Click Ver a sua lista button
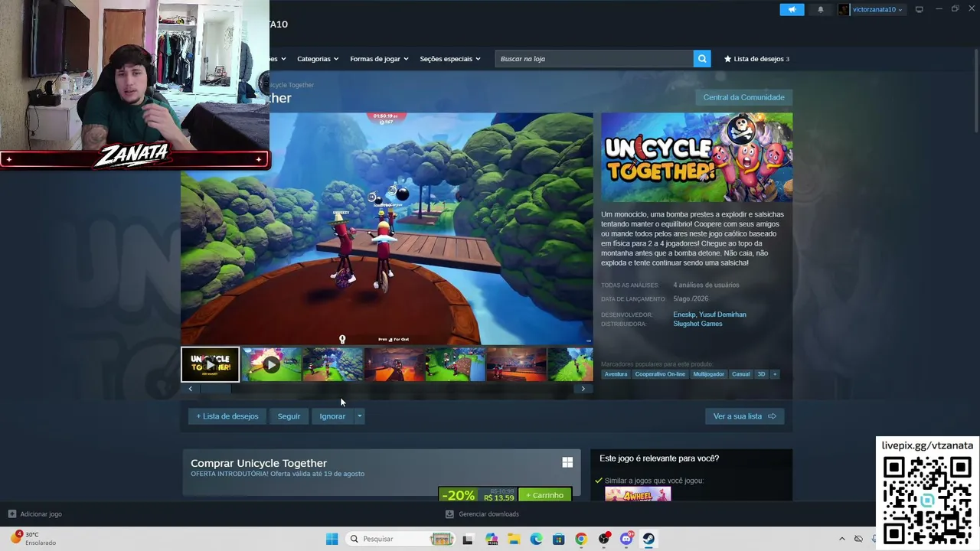The width and height of the screenshot is (980, 551). (x=744, y=416)
